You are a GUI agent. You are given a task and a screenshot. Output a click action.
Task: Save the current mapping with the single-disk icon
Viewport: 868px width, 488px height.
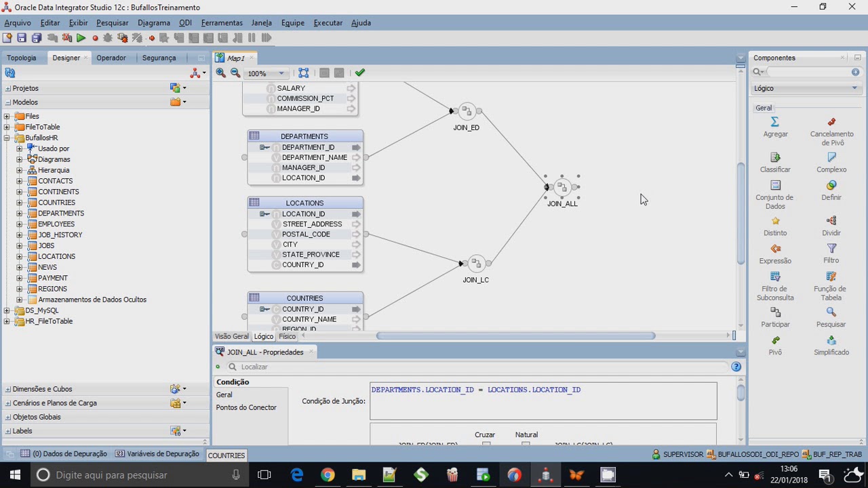22,38
